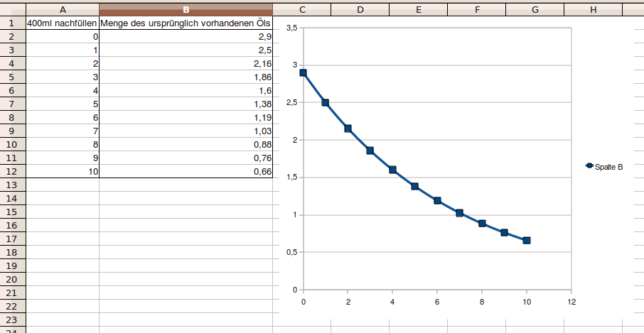644x333 pixels.
Task: Click first chart data point at x=0
Action: click(304, 72)
